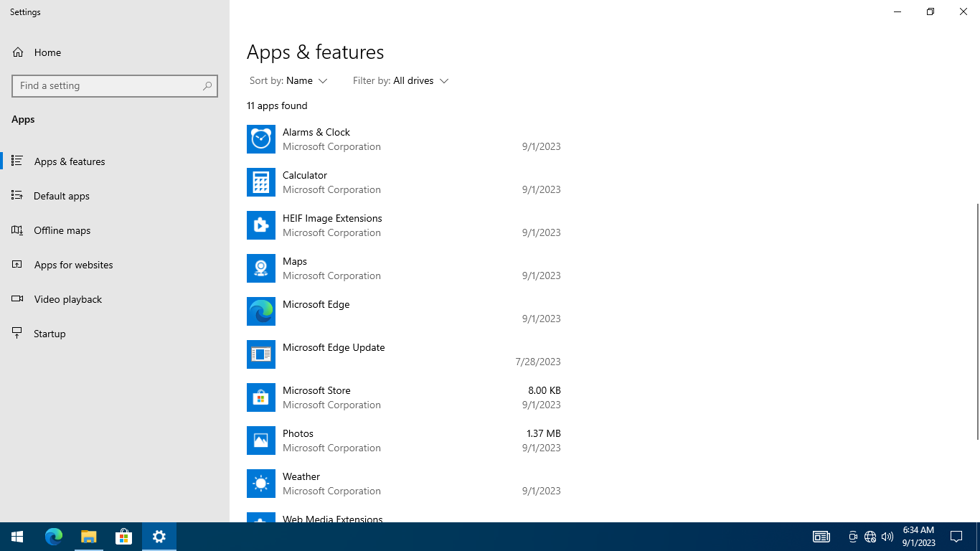This screenshot has height=551, width=980.
Task: Click the Find a setting search box
Action: click(115, 86)
